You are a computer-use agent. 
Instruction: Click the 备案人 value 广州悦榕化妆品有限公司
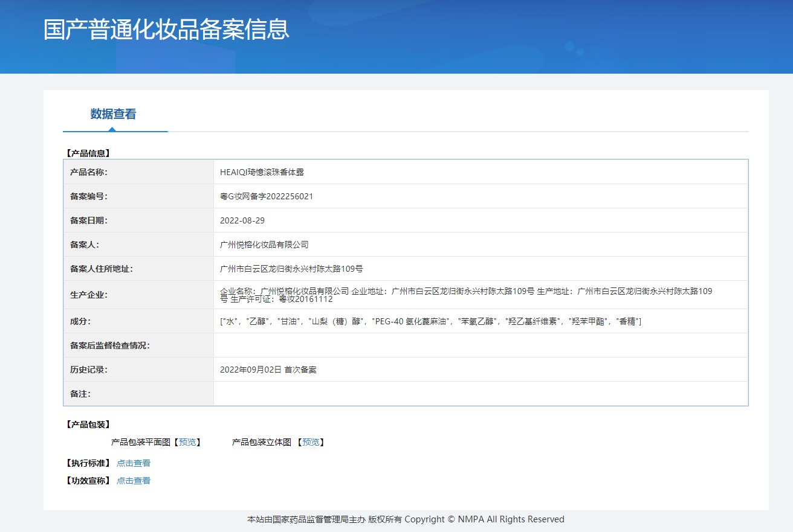tap(264, 245)
